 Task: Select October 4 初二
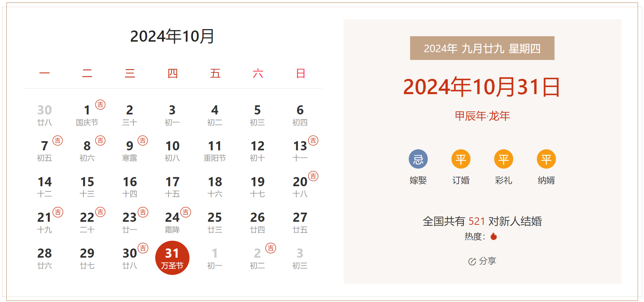click(215, 115)
